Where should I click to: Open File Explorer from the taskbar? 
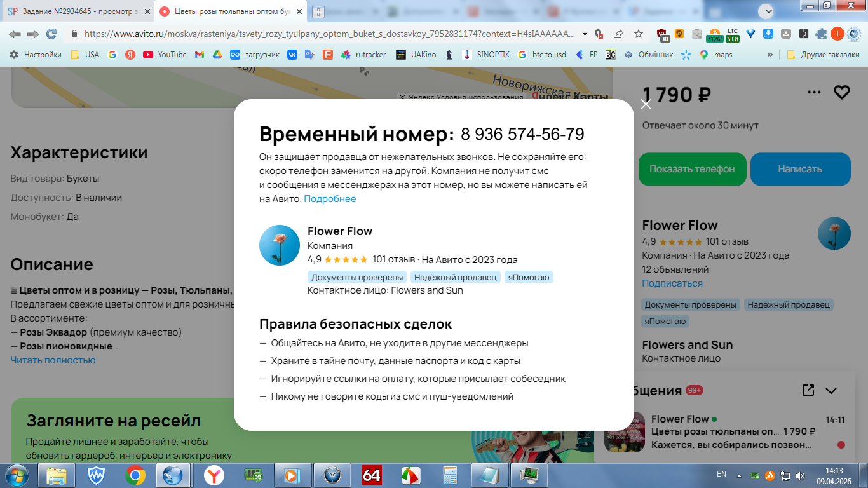pyautogui.click(x=57, y=475)
